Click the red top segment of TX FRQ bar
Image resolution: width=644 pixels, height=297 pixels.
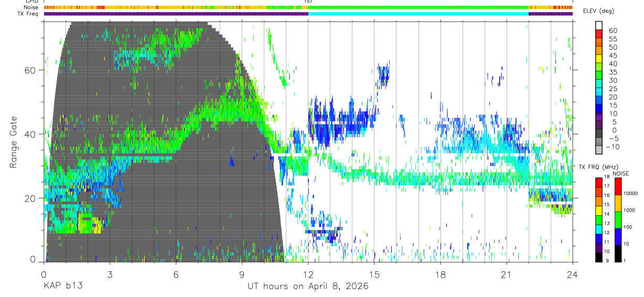pos(599,182)
